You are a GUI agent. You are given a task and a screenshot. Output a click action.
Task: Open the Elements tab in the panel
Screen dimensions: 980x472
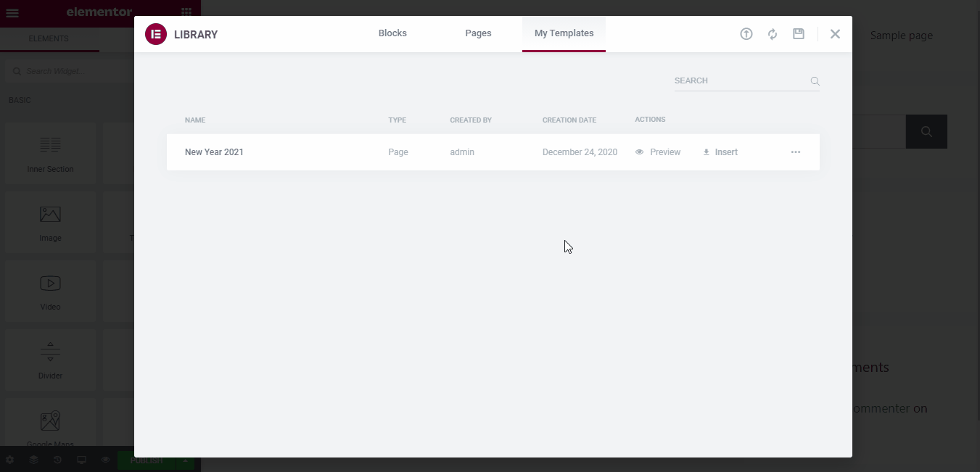49,39
